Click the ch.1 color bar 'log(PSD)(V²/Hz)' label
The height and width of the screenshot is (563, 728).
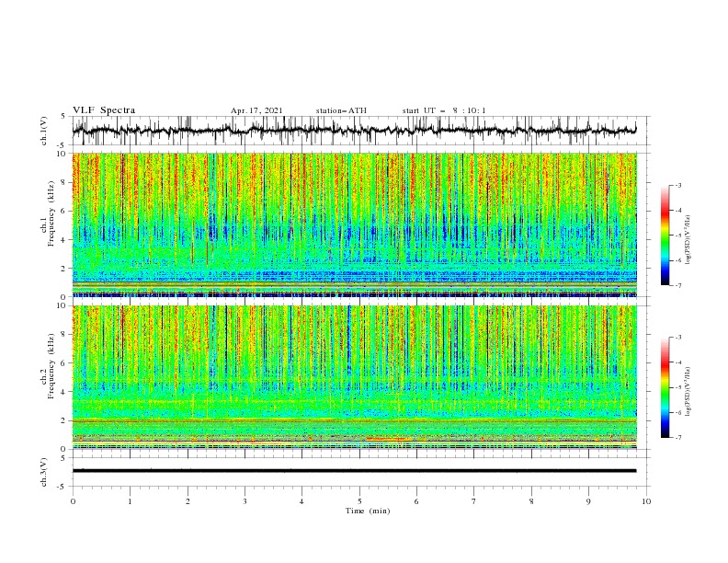pos(688,240)
